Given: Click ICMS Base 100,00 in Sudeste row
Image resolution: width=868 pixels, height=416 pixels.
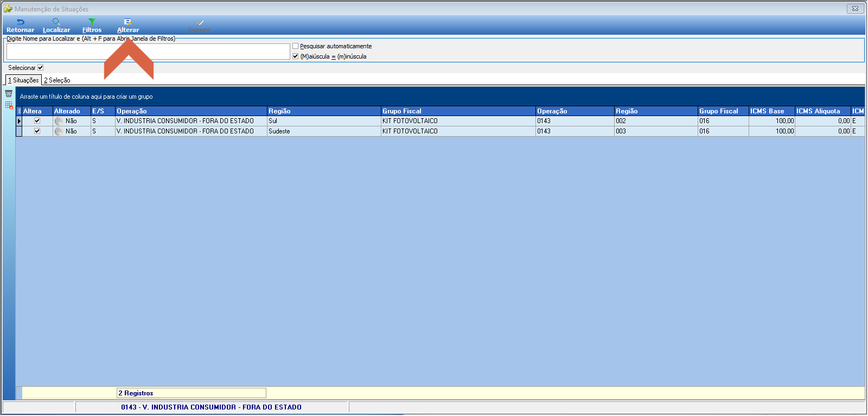Looking at the screenshot, I should pyautogui.click(x=772, y=131).
